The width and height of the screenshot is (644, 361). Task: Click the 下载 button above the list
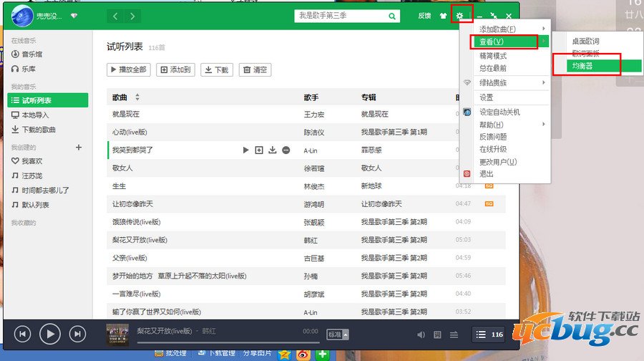217,70
